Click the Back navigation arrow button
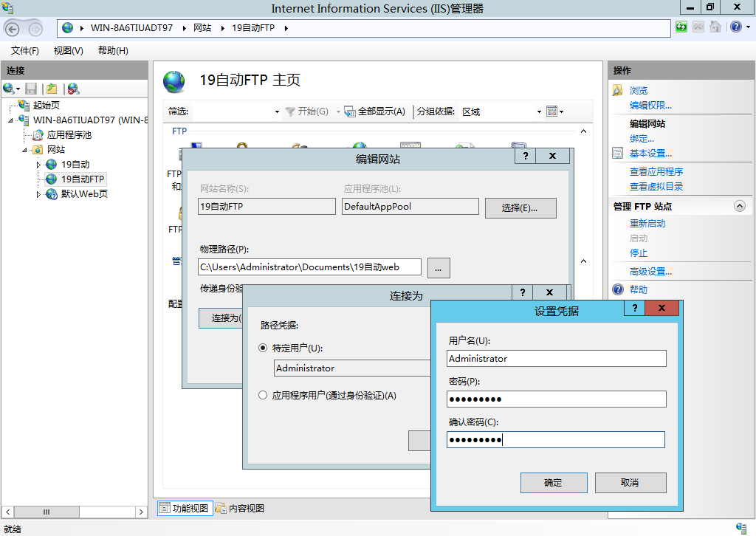The height and width of the screenshot is (536, 756). coord(13,28)
